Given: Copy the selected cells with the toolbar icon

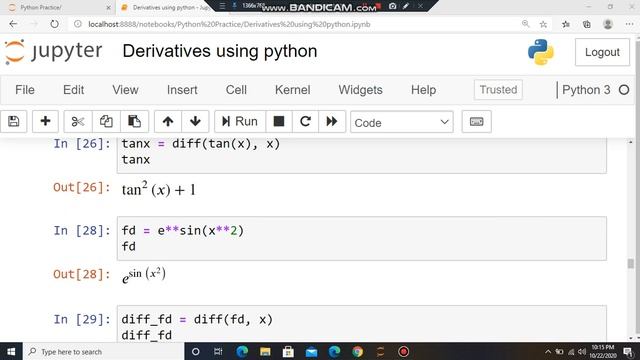Looking at the screenshot, I should point(106,121).
